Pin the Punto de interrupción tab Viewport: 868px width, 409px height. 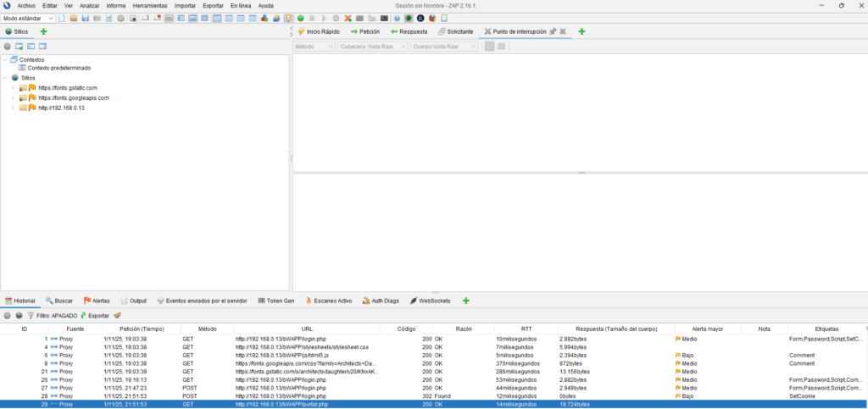553,31
